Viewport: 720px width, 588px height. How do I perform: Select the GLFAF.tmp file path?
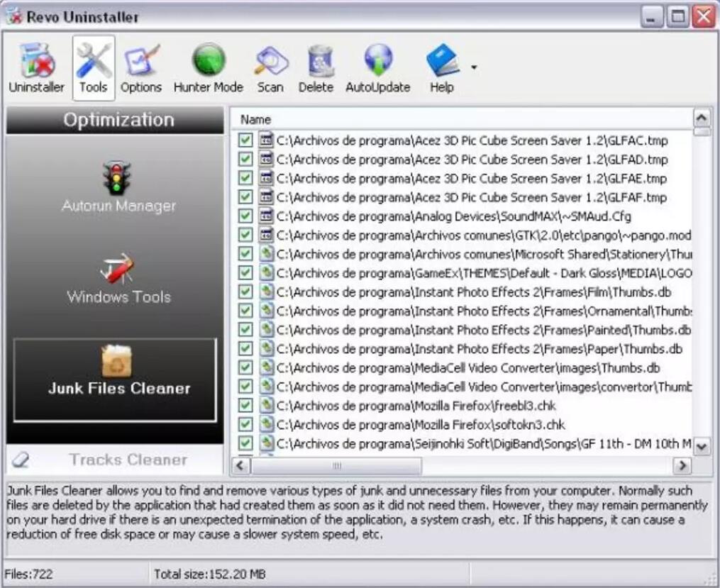(x=472, y=197)
